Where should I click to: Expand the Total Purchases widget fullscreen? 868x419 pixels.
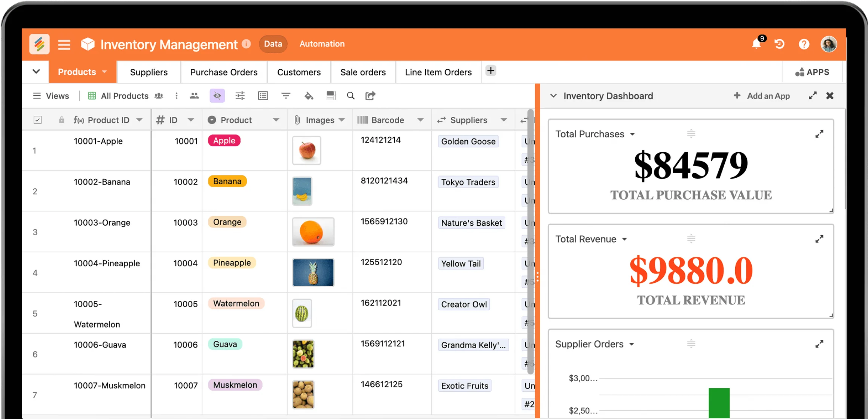point(819,134)
